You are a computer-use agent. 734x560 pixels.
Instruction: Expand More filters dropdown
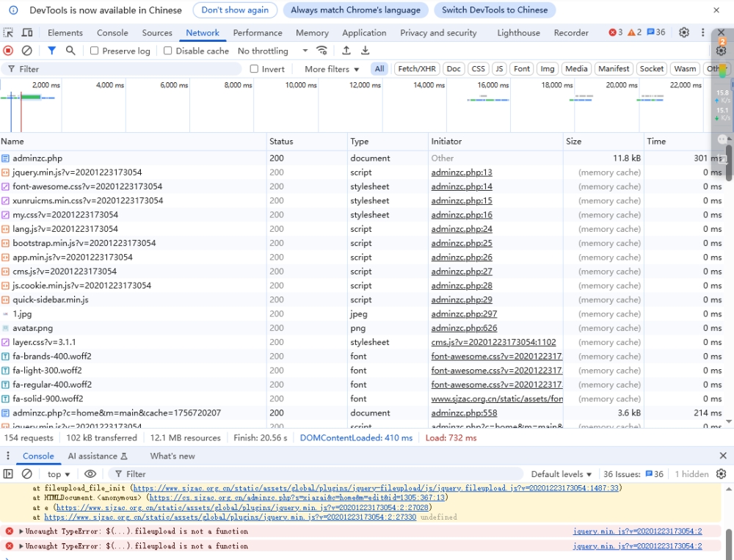pyautogui.click(x=332, y=69)
